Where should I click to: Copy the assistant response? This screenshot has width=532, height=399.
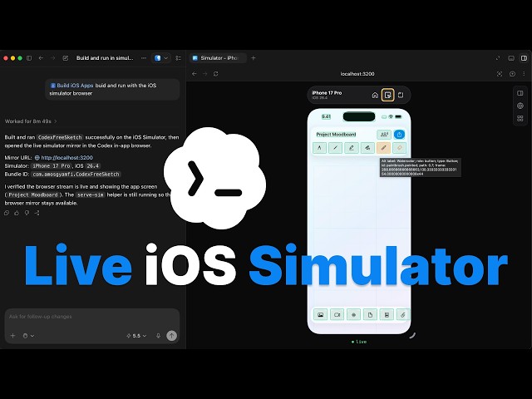pyautogui.click(x=7, y=213)
